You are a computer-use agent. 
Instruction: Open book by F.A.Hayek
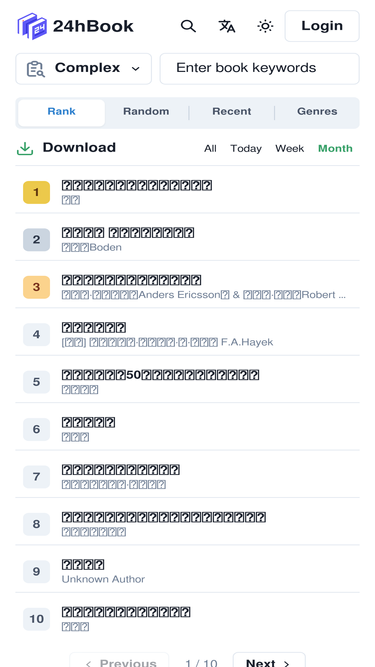coord(188,334)
